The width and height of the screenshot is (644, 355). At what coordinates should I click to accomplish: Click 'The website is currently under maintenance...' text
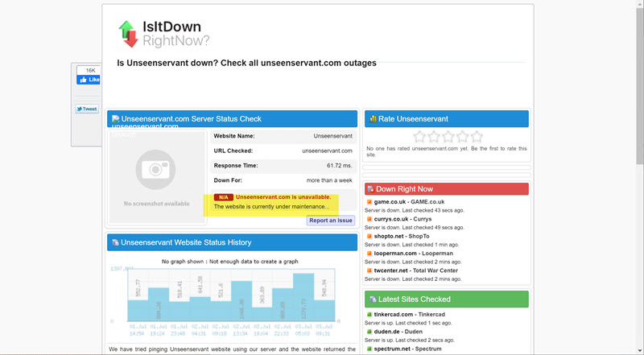pos(271,207)
